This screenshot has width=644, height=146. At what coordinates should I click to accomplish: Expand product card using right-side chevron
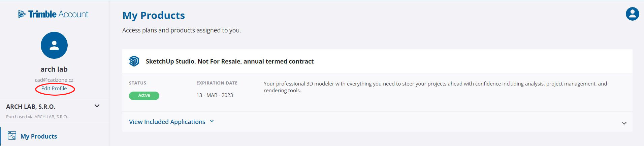624,123
